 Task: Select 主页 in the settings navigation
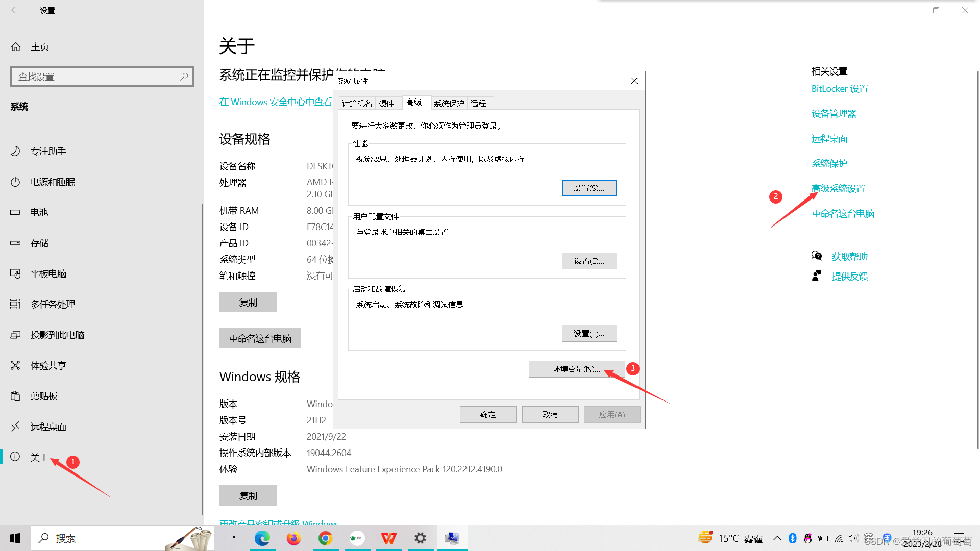coord(40,46)
